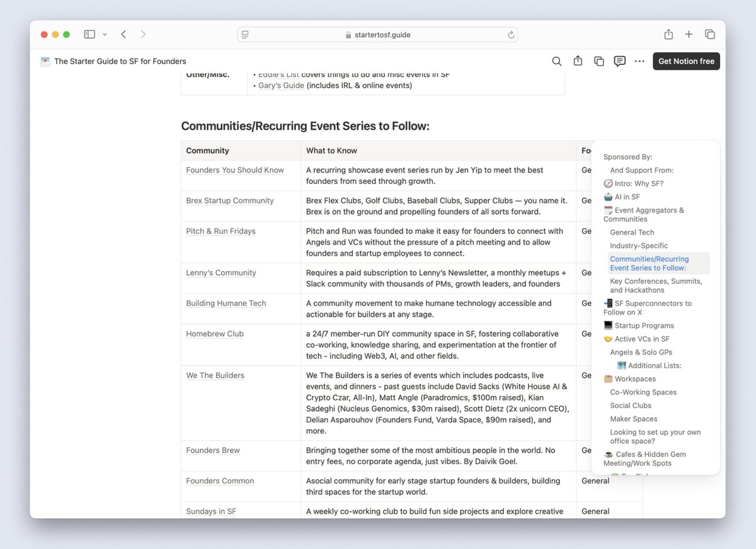Open Lenny's Community link
The width and height of the screenshot is (756, 549).
click(x=221, y=273)
